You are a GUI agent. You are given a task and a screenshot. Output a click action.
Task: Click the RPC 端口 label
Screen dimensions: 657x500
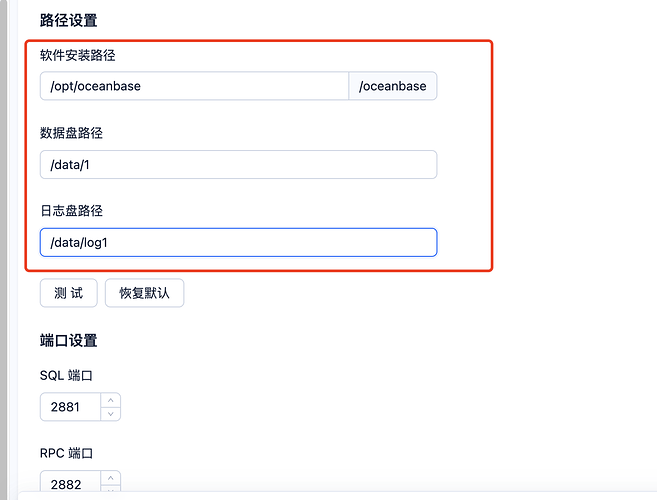point(66,453)
